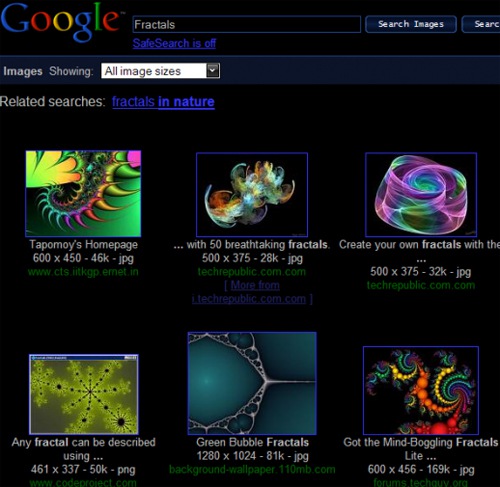The width and height of the screenshot is (500, 487).
Task: Click the 600 x 450 - 46k - jpg text
Action: click(x=83, y=258)
